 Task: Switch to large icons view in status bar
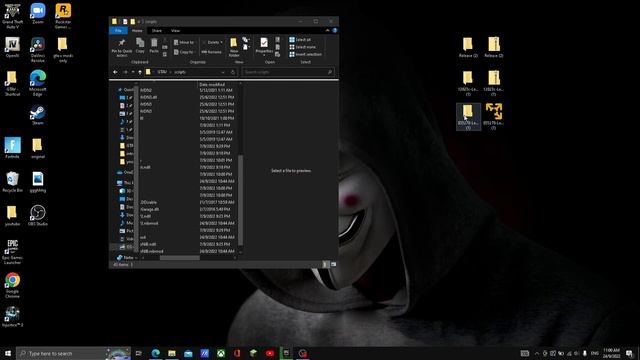pyautogui.click(x=333, y=264)
